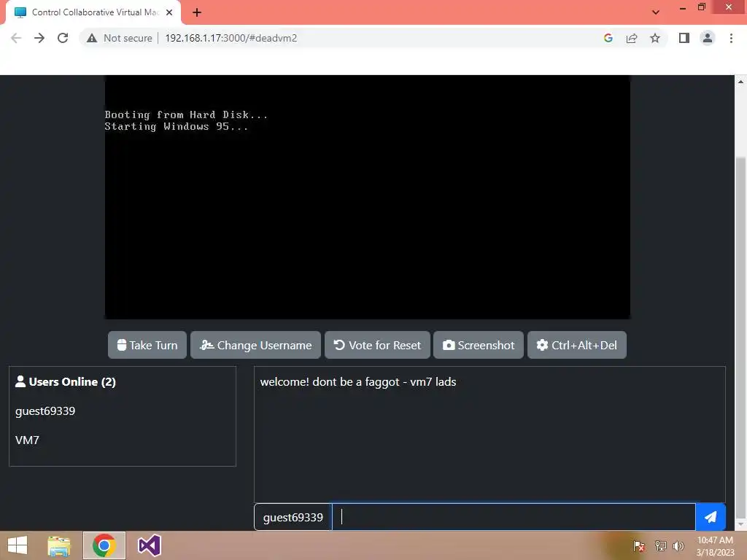Open the Chrome profile menu

[708, 38]
